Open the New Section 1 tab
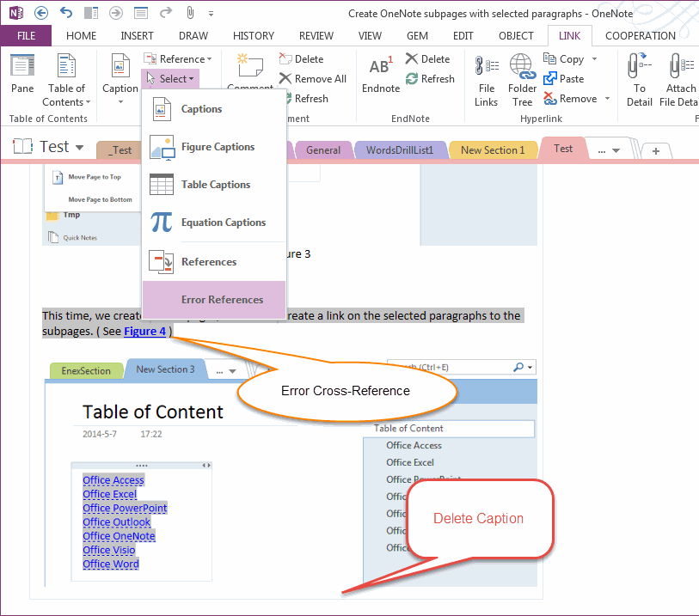The height and width of the screenshot is (616, 699). (x=493, y=150)
